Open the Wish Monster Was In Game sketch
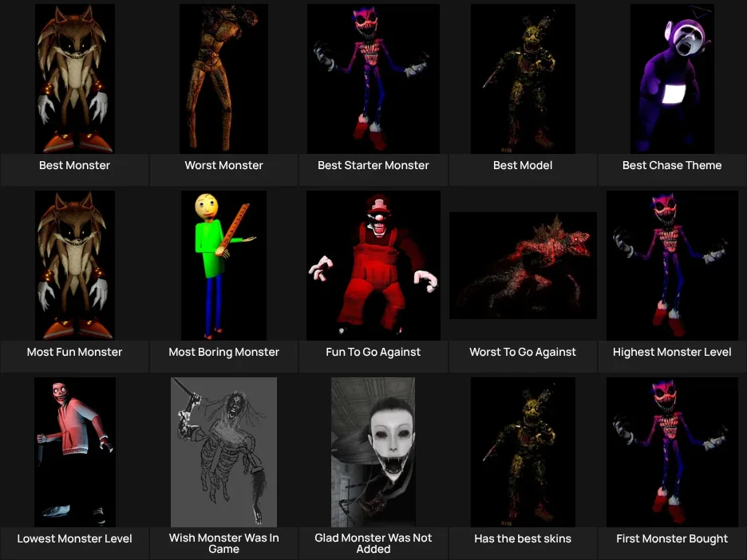 pos(223,452)
